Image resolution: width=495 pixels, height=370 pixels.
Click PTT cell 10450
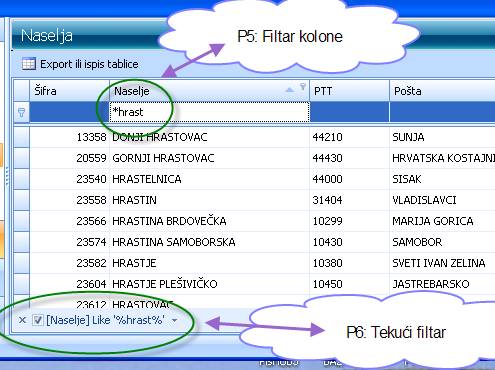point(349,284)
